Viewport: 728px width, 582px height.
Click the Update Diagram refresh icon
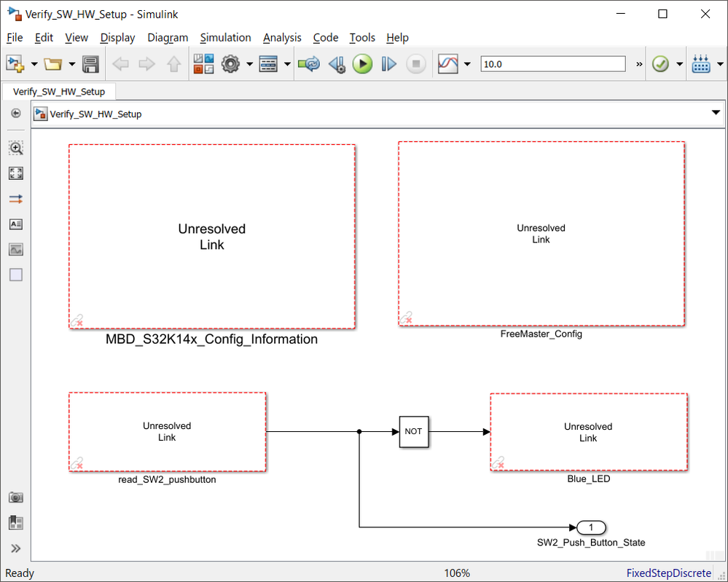[309, 64]
